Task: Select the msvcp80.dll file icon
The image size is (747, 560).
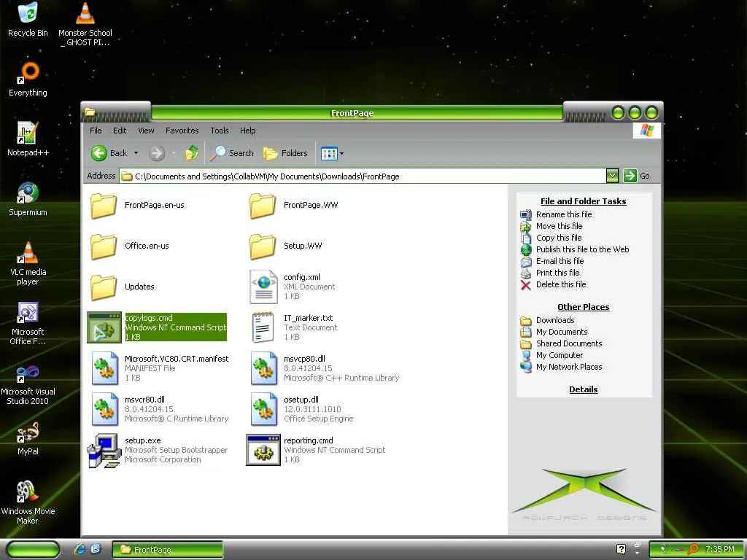Action: click(x=264, y=368)
